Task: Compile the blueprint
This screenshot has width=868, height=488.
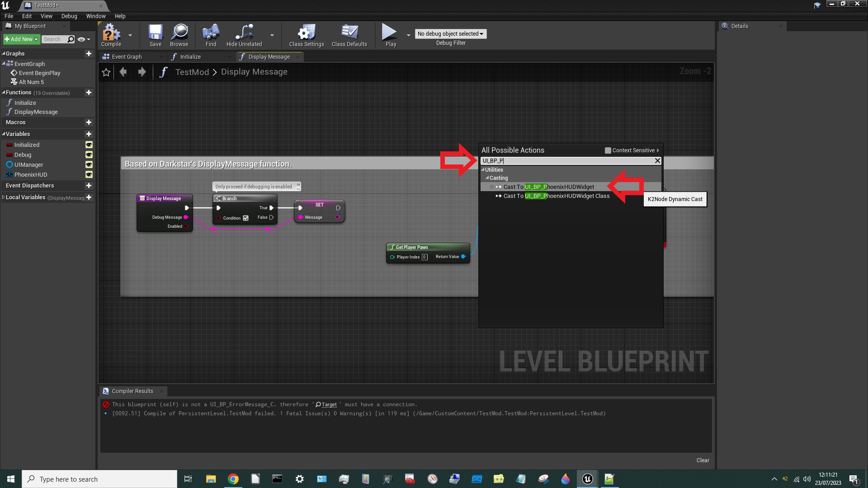Action: click(x=111, y=35)
